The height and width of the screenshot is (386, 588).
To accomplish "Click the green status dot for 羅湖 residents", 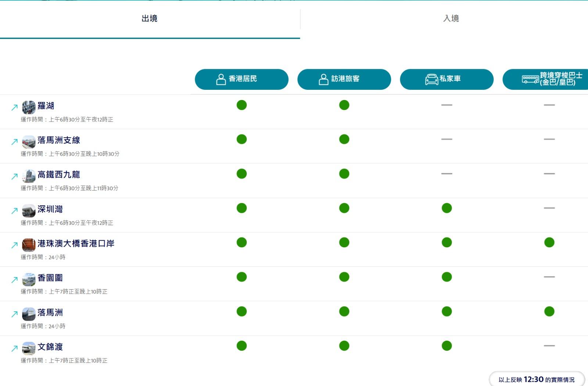I will pos(241,105).
